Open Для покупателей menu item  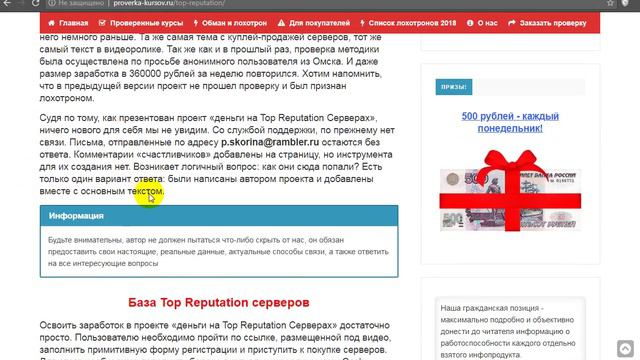[313, 23]
